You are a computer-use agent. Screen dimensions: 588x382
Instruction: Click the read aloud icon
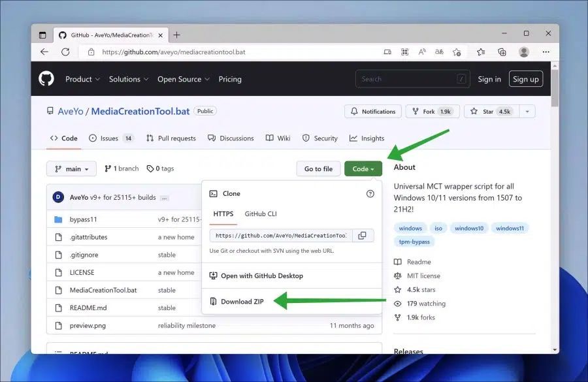coord(422,52)
